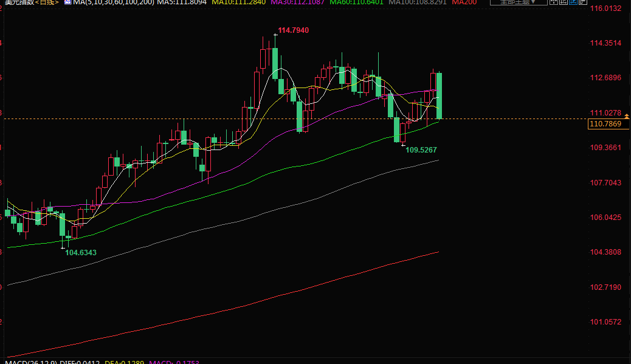Select the MA5 value label
Screen dimensions: 631x364
click(182, 2)
